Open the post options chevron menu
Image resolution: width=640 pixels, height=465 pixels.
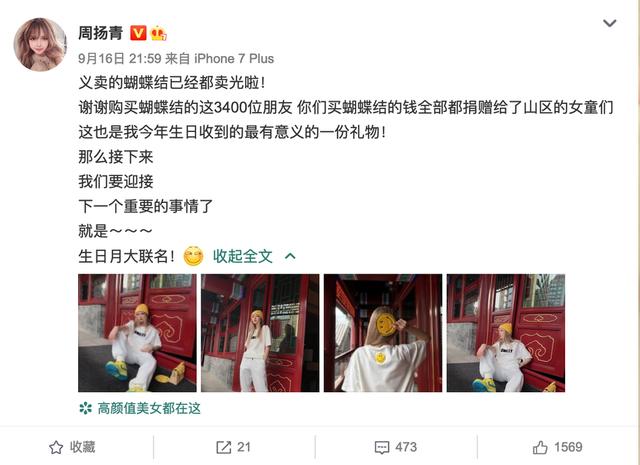609,23
